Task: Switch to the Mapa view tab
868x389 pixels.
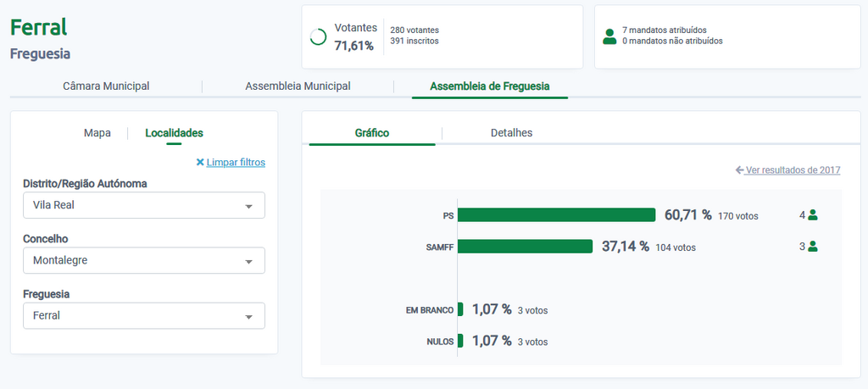Action: click(x=97, y=133)
